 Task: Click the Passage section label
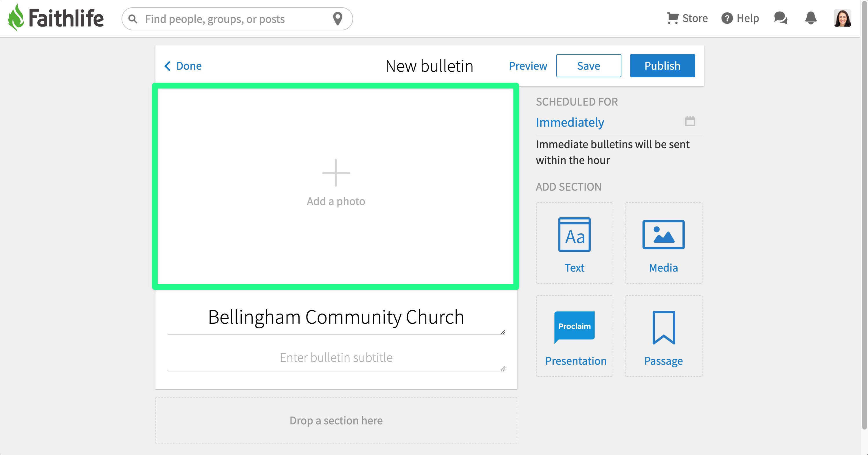coord(663,361)
